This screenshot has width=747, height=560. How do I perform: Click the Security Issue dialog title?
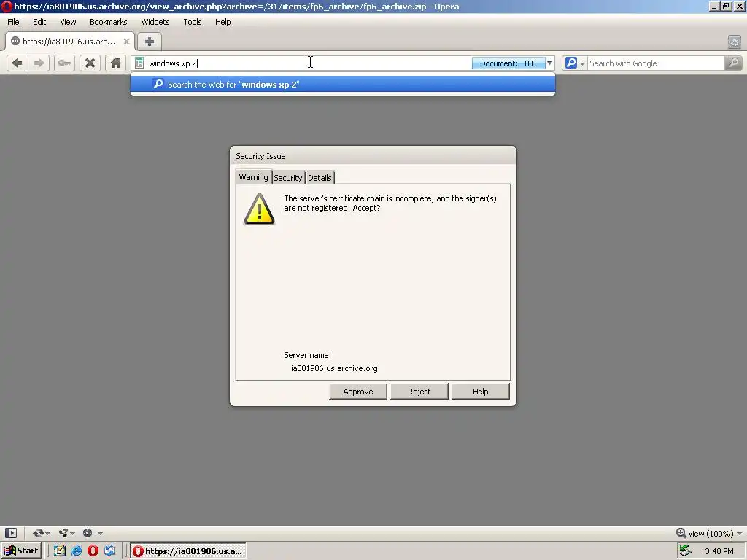260,156
